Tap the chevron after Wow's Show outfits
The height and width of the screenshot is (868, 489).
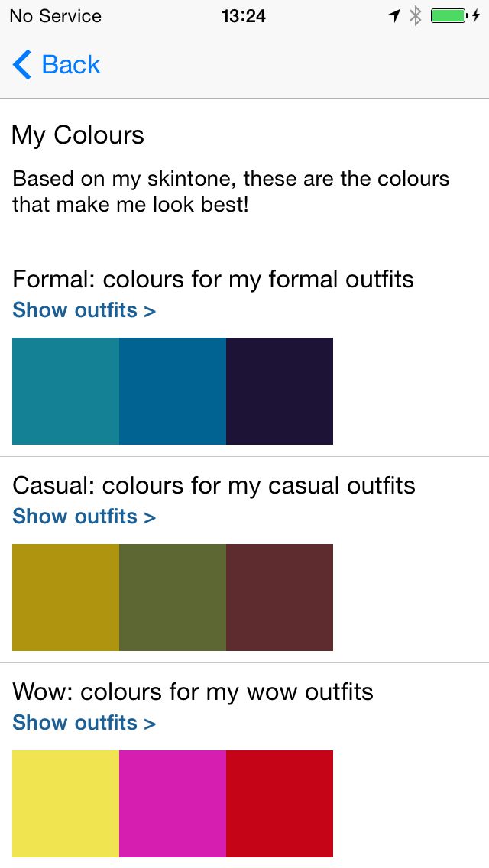click(151, 723)
